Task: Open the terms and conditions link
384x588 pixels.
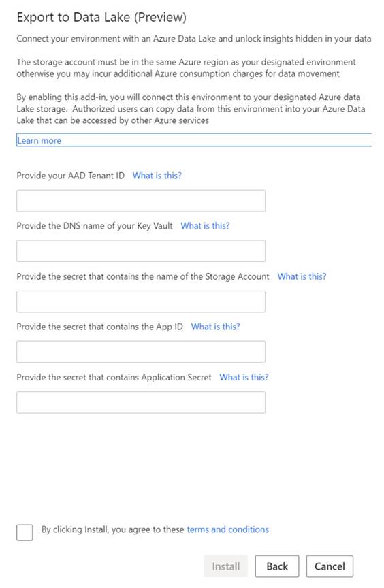Action: click(227, 529)
